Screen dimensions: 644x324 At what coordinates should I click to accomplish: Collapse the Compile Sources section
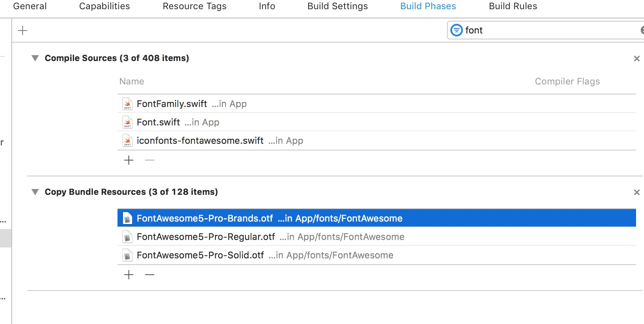35,58
